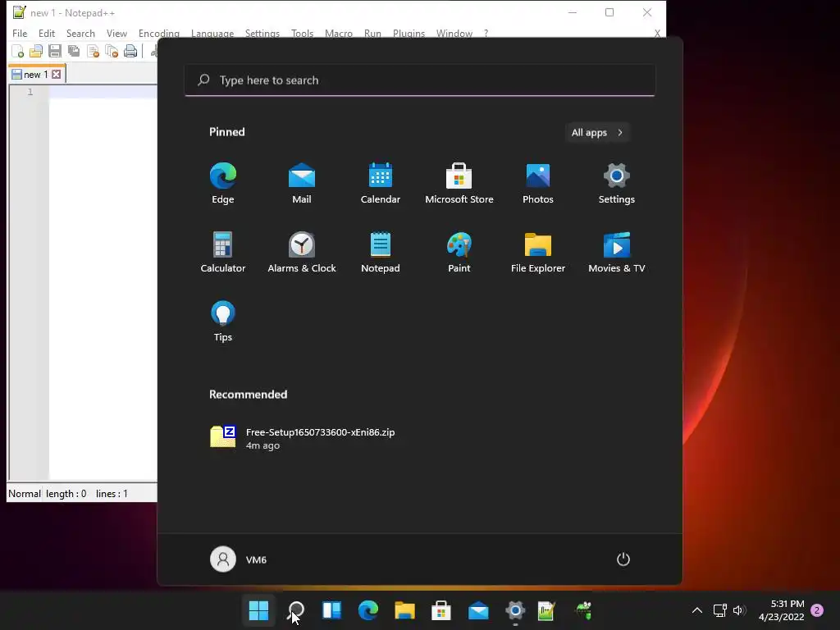Image resolution: width=840 pixels, height=630 pixels.
Task: Open recommended Free-Setup1650733600-xEni86.zip file
Action: tap(304, 438)
